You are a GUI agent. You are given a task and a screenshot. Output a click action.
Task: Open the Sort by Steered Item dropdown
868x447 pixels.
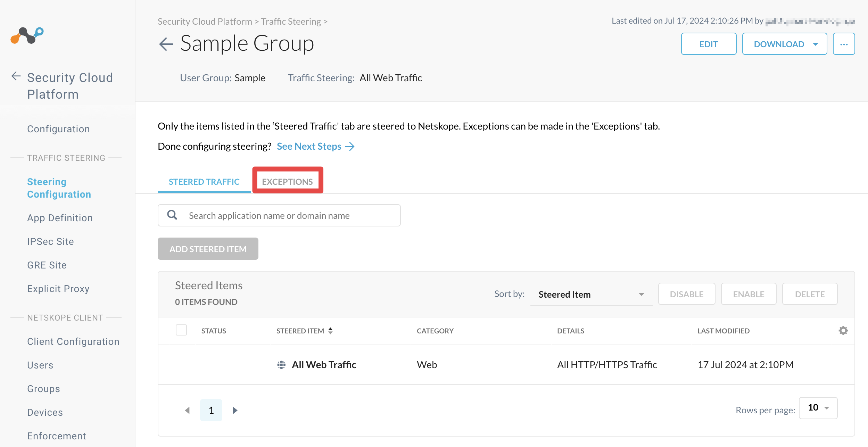pos(591,294)
